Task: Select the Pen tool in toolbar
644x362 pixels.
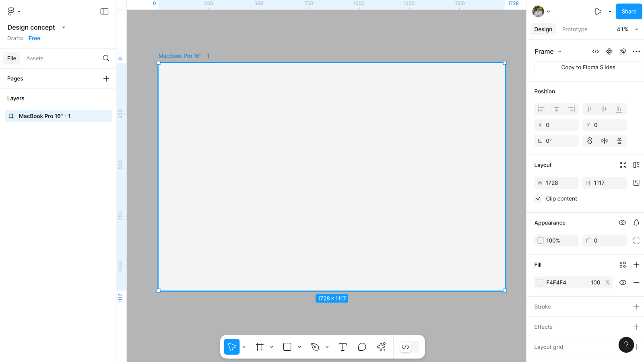Action: [x=315, y=347]
